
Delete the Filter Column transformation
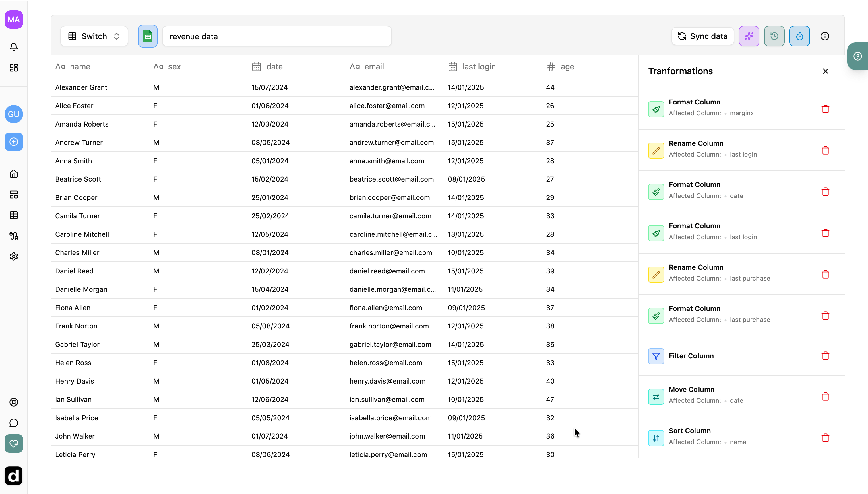click(825, 355)
